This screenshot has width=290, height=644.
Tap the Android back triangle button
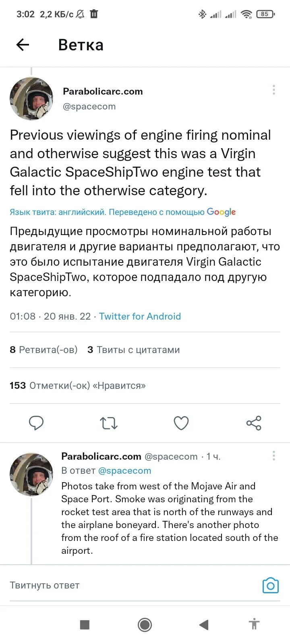click(x=204, y=625)
